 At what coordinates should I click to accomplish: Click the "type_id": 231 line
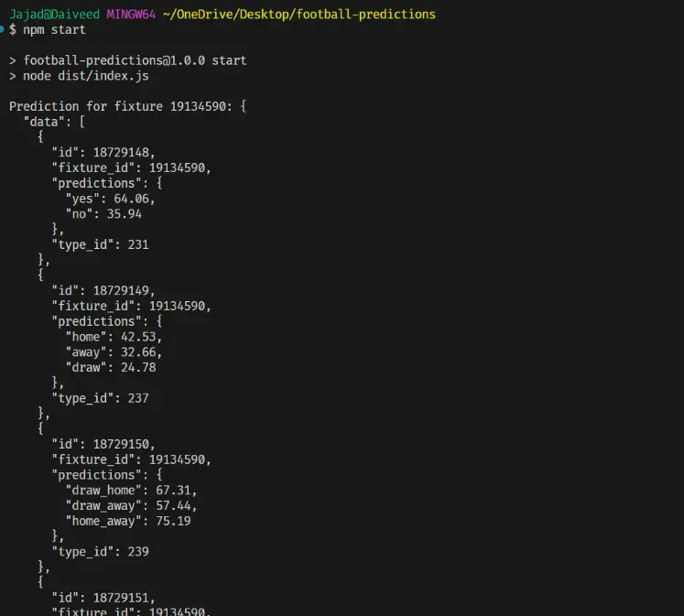100,244
